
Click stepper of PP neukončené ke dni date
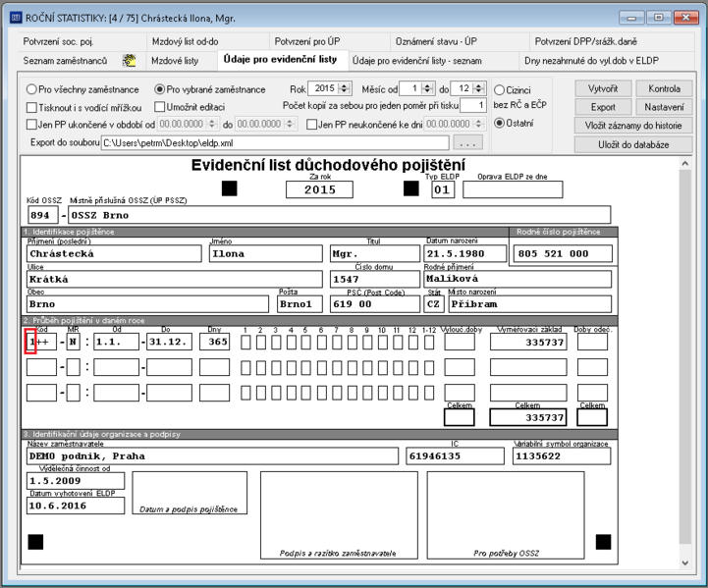479,124
